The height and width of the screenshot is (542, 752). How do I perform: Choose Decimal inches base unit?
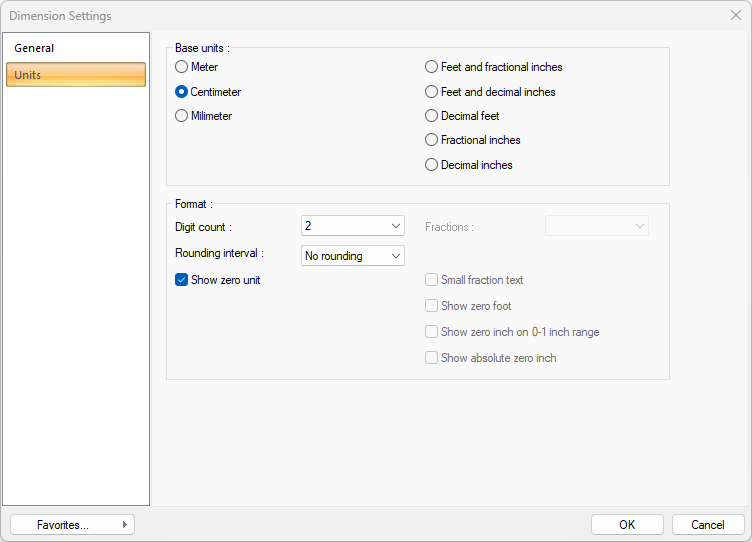click(431, 165)
